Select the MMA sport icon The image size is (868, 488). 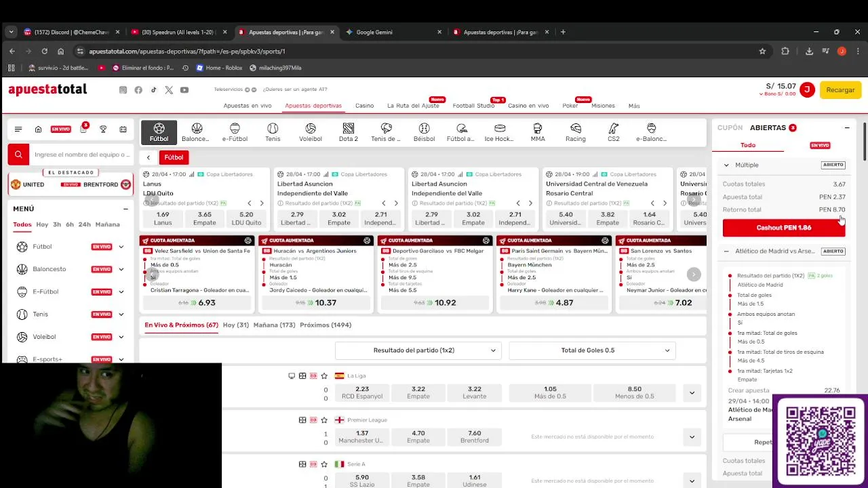click(538, 132)
